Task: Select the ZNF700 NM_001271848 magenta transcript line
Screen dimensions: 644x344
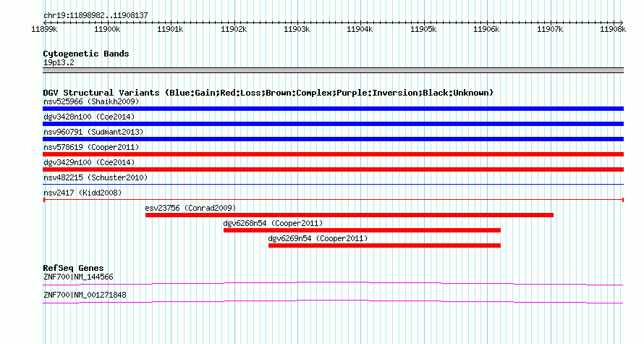Action: tap(333, 301)
